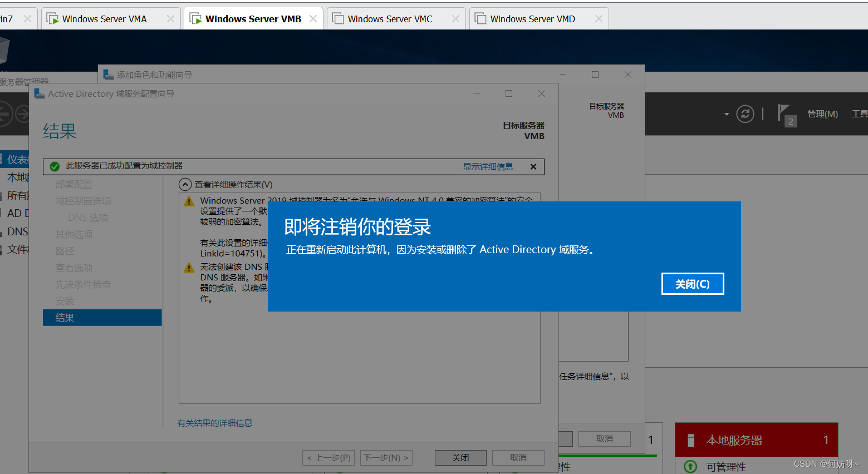Close the Windows Server VMA tab

170,19
